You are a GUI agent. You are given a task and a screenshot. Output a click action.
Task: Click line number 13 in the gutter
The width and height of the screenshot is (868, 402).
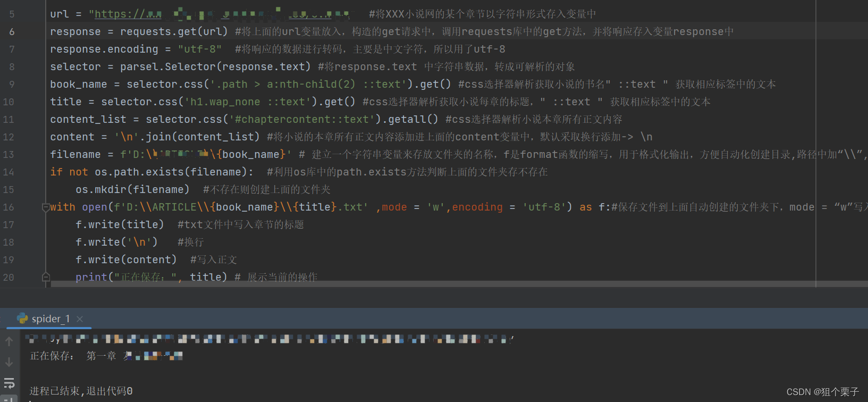click(9, 155)
